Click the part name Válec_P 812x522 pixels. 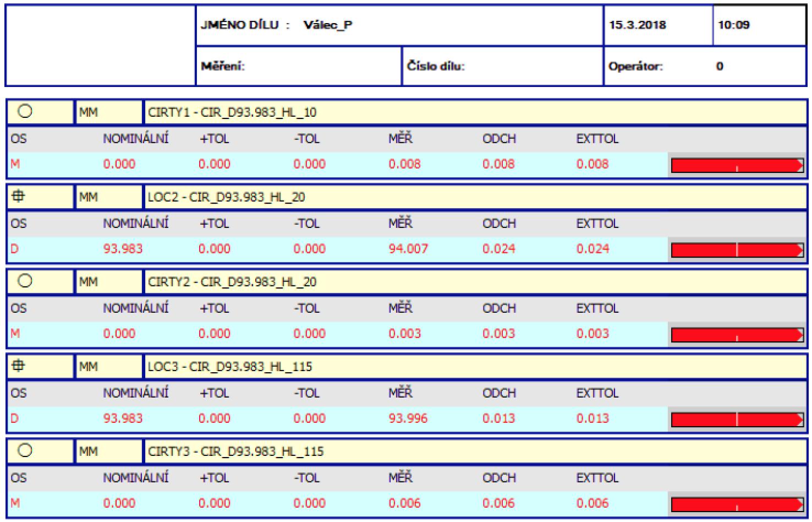[x=327, y=25]
